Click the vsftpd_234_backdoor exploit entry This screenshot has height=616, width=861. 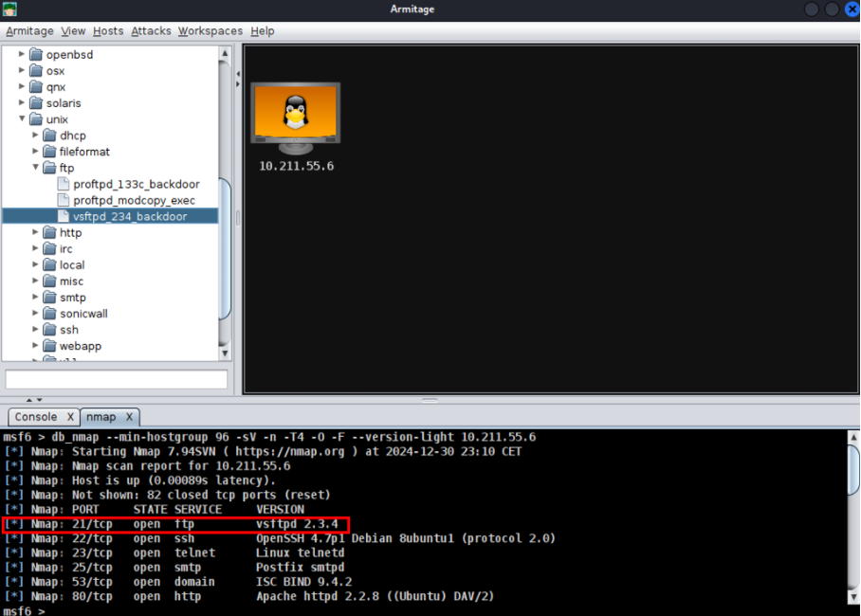click(x=130, y=216)
